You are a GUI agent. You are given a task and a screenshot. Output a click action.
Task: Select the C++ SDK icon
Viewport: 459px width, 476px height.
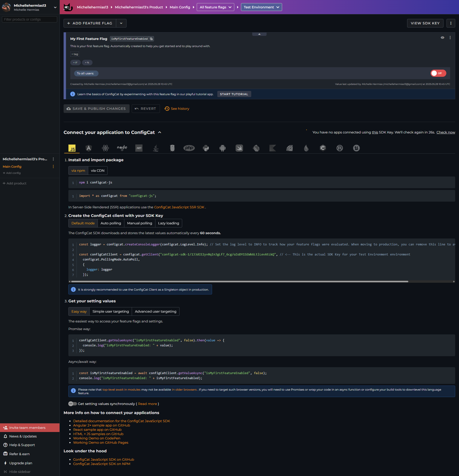tap(323, 148)
